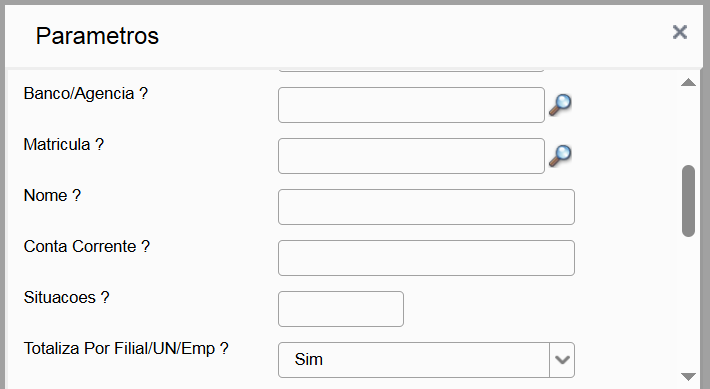710x389 pixels.
Task: Click the 'Banco/Agencia ?' label
Action: (x=86, y=94)
